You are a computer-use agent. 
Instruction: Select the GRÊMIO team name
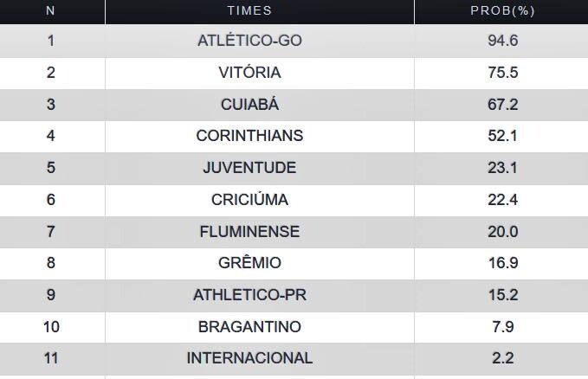click(249, 263)
